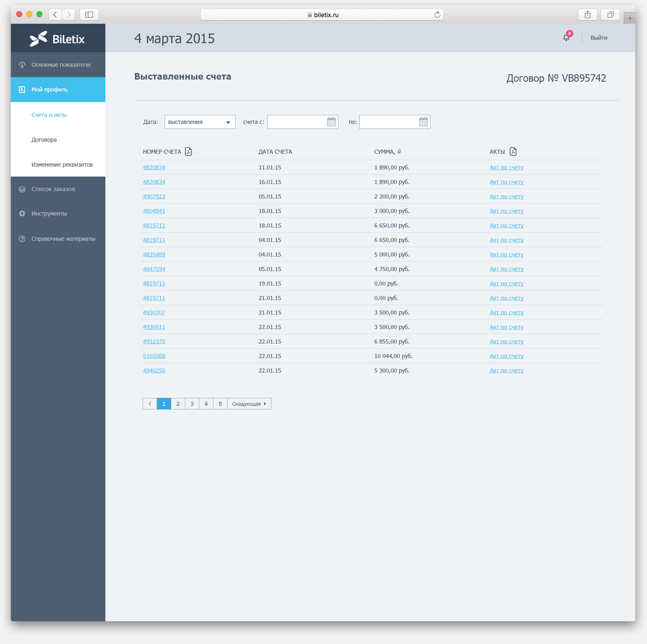This screenshot has height=644, width=647.
Task: Open calendar picker for 'по' field
Action: coord(424,122)
